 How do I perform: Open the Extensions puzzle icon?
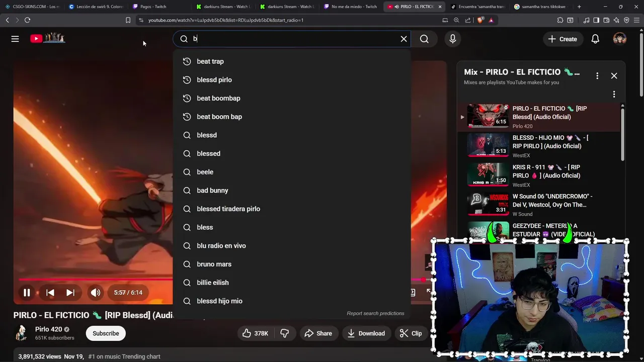click(x=560, y=20)
